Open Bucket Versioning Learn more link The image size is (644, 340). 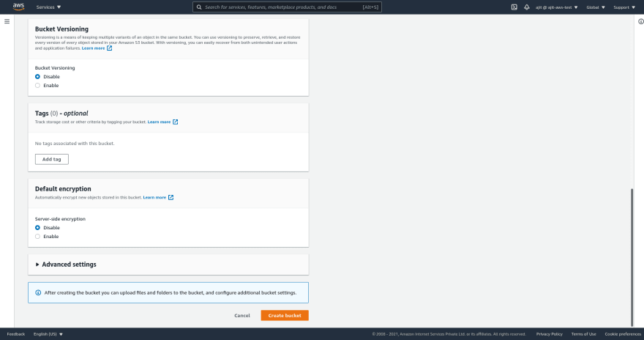[x=93, y=48]
